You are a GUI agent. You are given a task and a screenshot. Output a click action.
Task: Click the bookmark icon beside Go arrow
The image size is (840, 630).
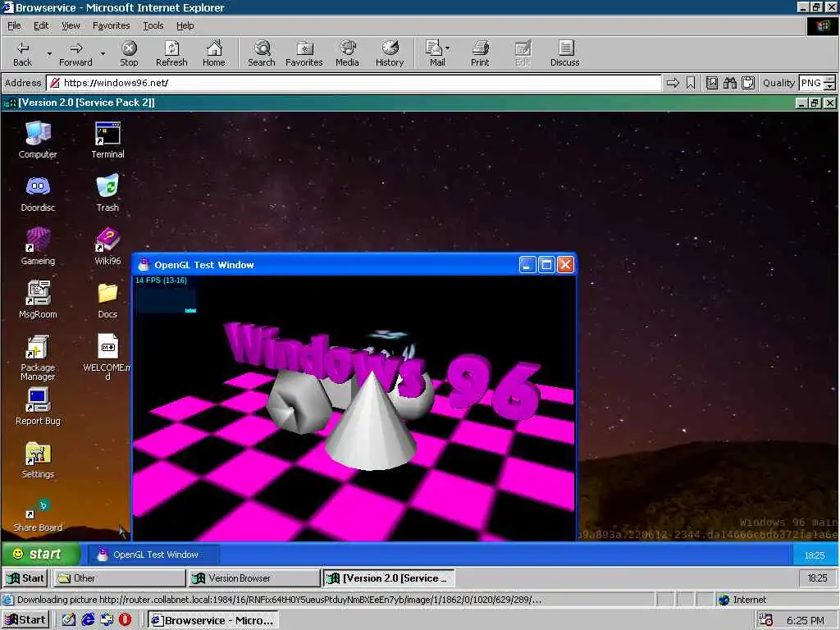coord(691,83)
